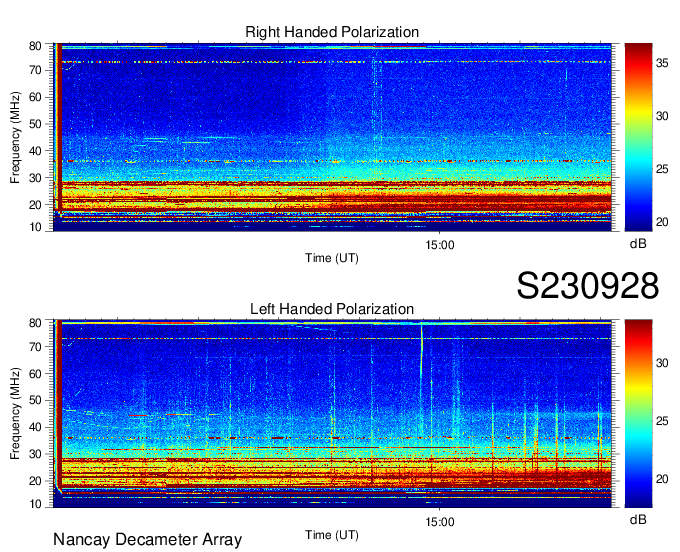Click 'Time (UT)' axis label of top plot
This screenshot has height=552, width=680.
[332, 258]
